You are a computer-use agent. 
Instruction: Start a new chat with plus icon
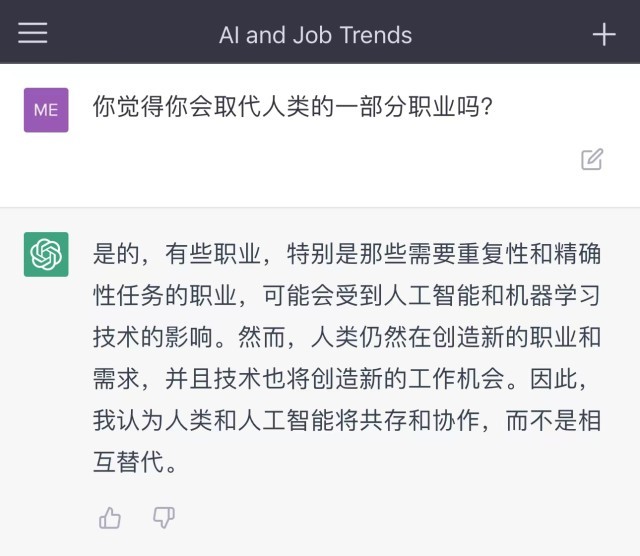pyautogui.click(x=604, y=34)
